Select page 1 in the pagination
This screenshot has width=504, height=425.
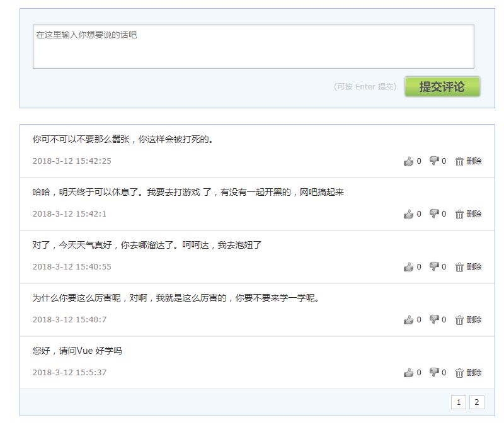[459, 401]
